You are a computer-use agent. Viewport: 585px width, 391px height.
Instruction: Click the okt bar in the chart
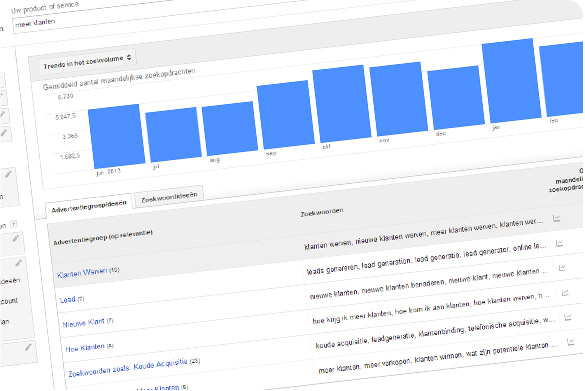342,104
